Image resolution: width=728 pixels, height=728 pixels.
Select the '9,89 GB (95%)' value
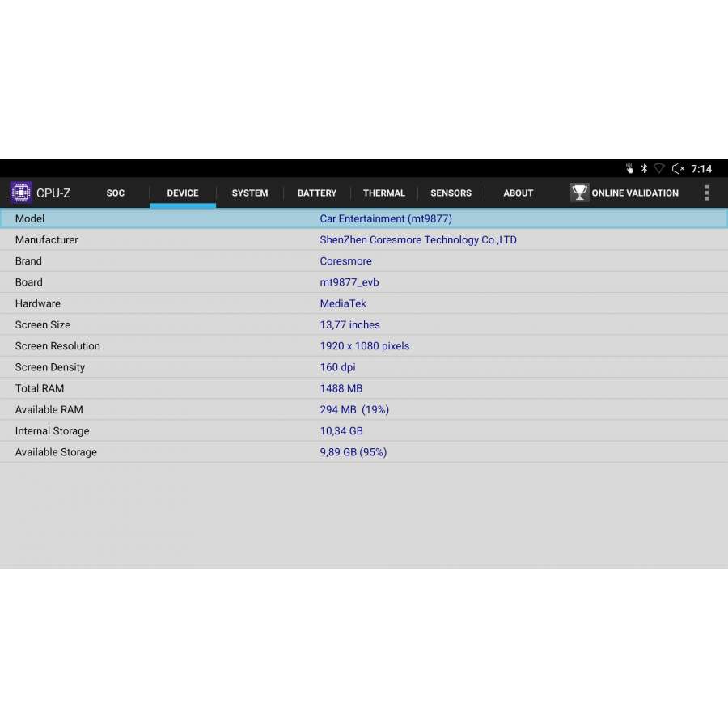coord(353,452)
